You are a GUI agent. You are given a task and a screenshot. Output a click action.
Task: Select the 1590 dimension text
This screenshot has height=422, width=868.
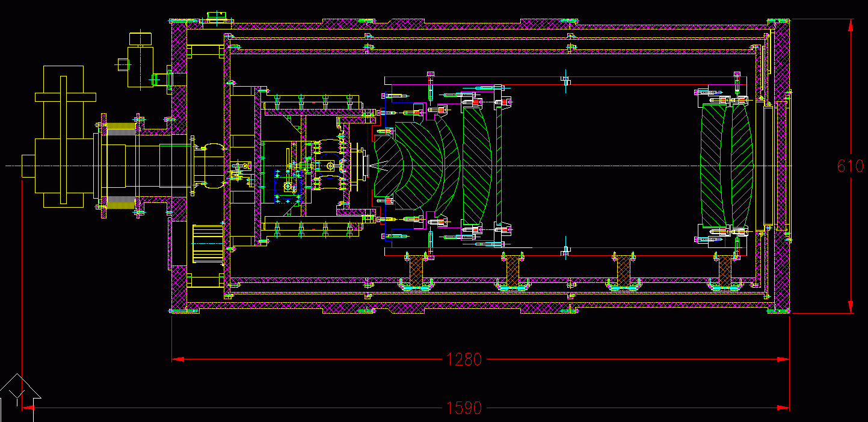click(463, 408)
